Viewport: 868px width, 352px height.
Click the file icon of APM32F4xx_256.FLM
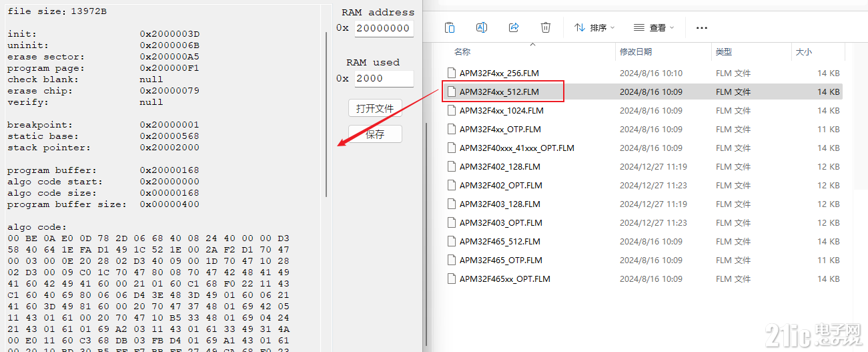(x=452, y=73)
